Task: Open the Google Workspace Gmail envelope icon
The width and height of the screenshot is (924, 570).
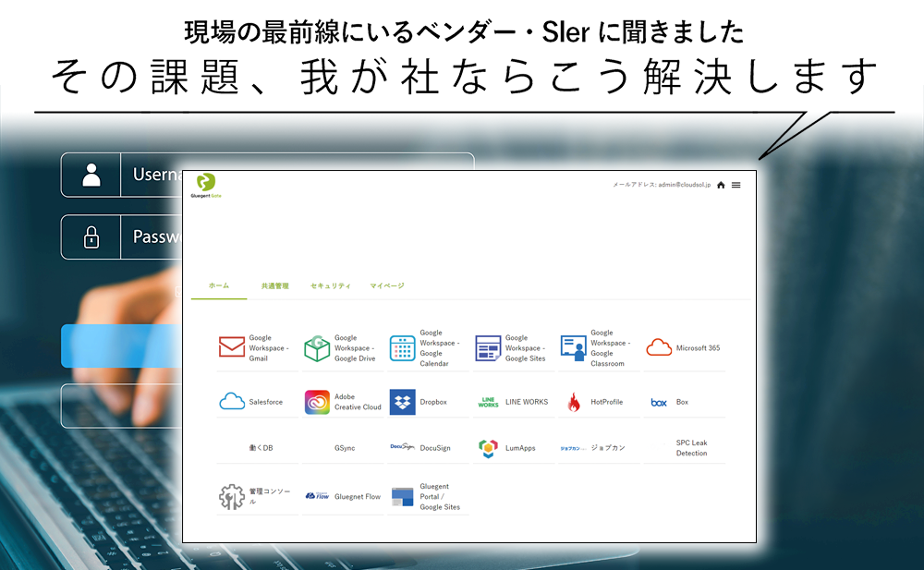Action: [x=232, y=347]
